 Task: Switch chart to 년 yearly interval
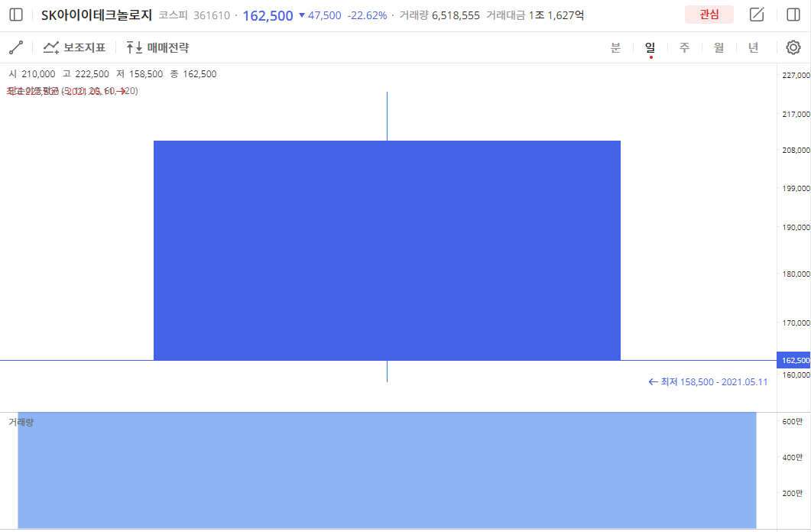click(753, 47)
